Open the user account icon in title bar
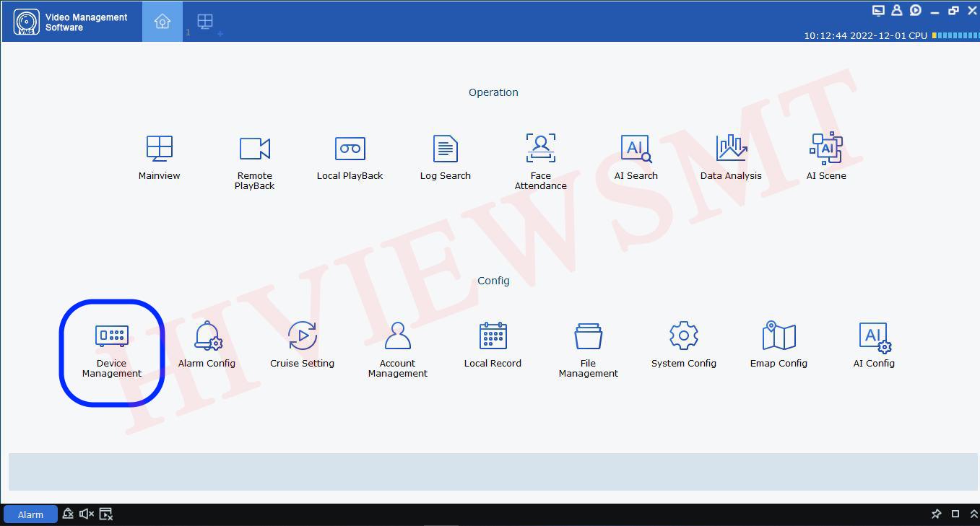This screenshot has height=526, width=980. tap(896, 10)
